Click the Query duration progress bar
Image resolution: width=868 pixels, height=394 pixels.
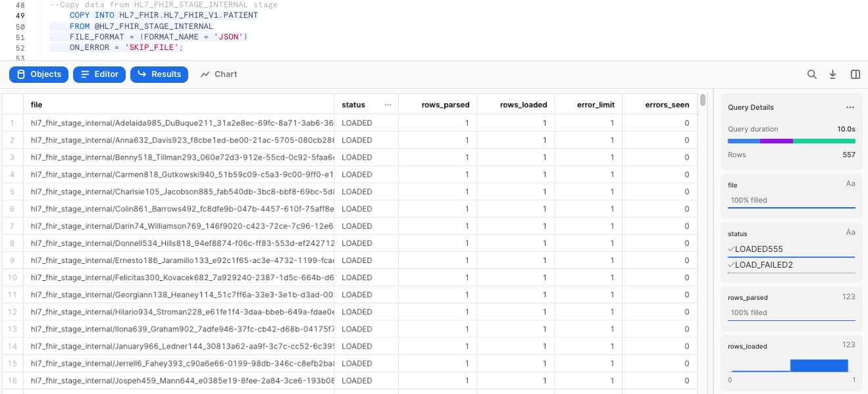791,141
